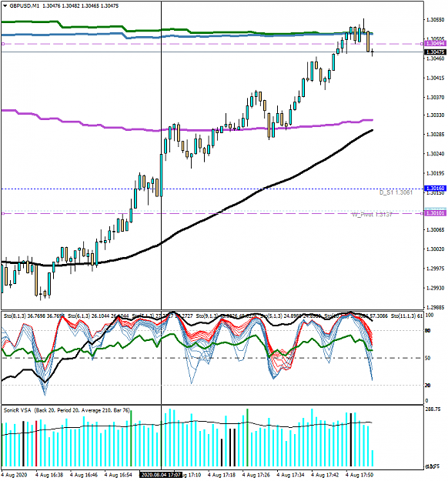The height and width of the screenshot is (481, 448).
Task: Click the 4 Aug 17:42 time label
Action: 325,475
